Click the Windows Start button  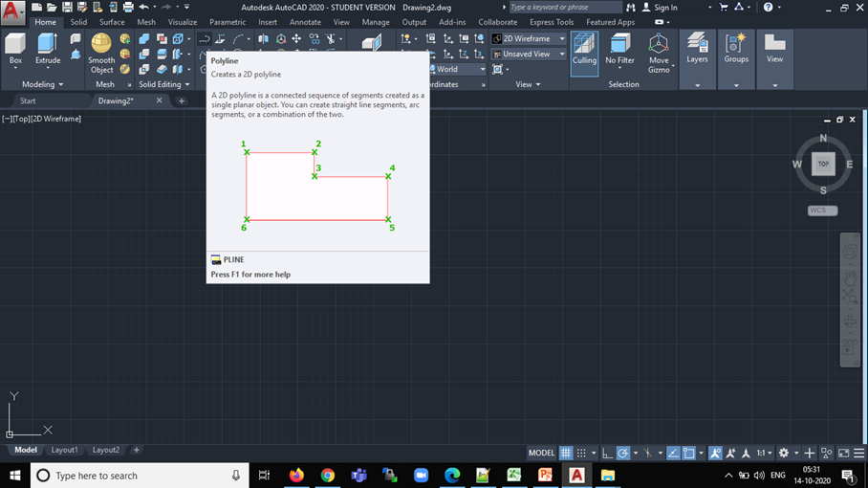tap(15, 476)
